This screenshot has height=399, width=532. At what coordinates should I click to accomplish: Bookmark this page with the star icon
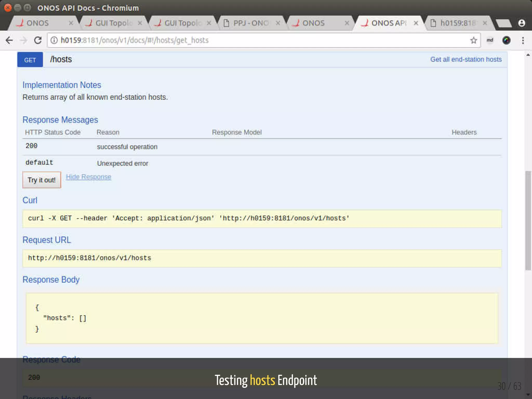click(x=474, y=40)
